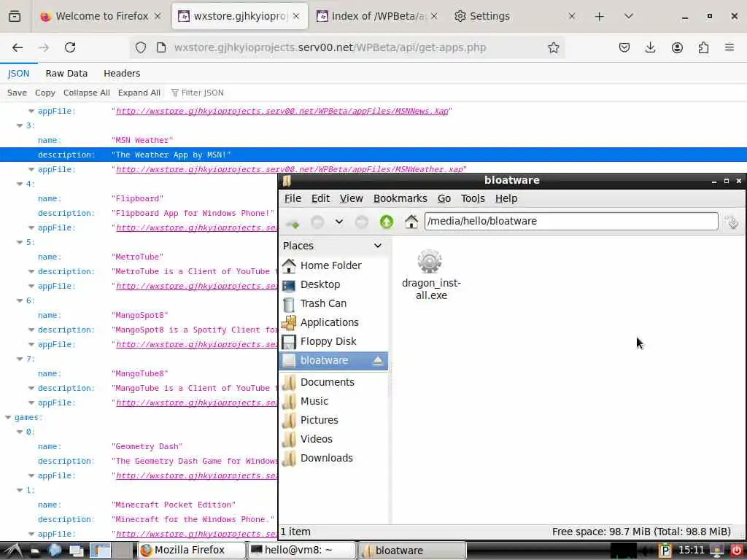Open Tools menu in file manager

473,198
